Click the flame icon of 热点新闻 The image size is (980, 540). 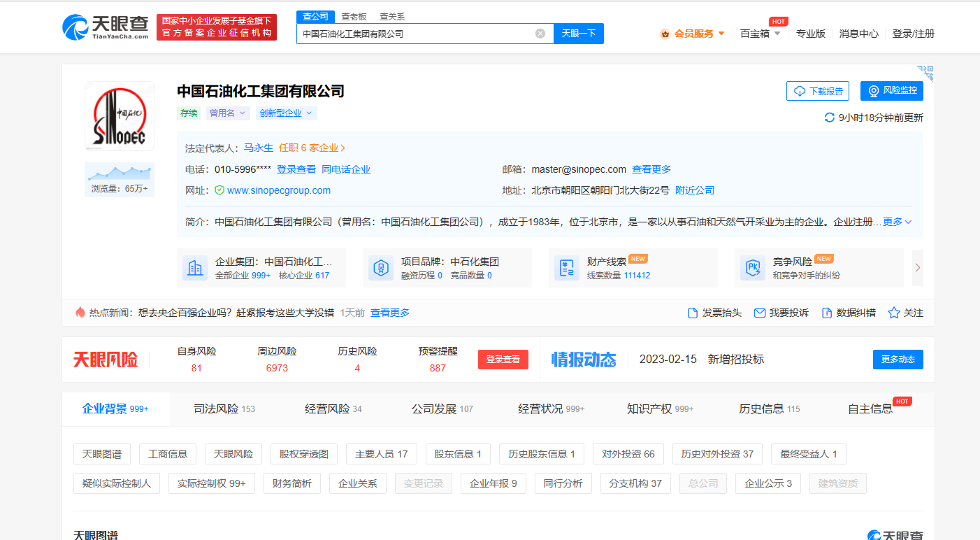pyautogui.click(x=80, y=312)
